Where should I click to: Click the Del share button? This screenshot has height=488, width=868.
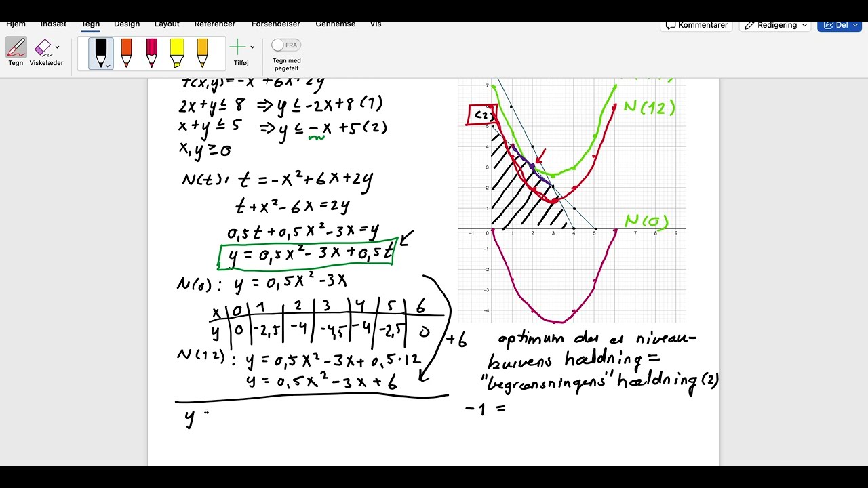(840, 25)
